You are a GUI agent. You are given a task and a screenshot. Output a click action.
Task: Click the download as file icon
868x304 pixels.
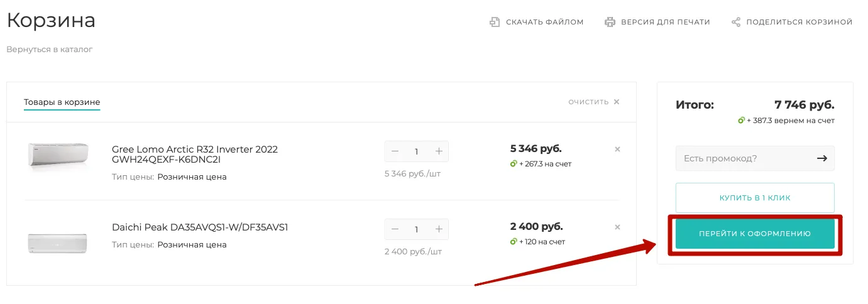coord(495,22)
